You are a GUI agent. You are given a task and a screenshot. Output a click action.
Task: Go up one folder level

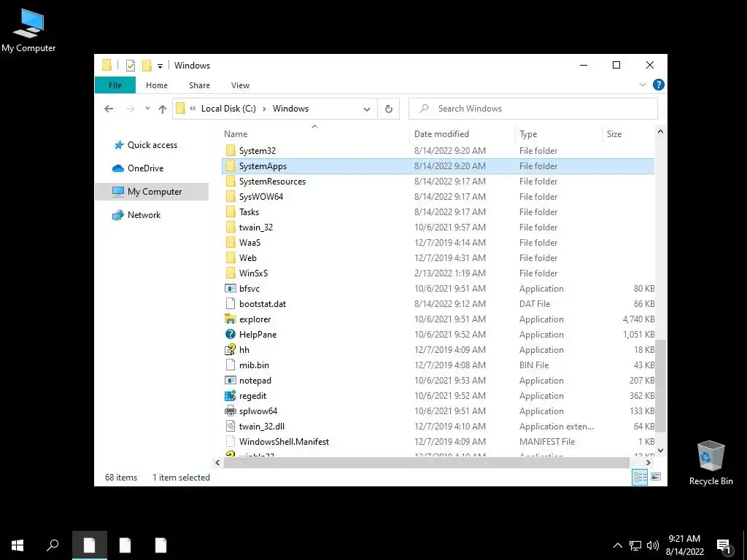click(x=163, y=109)
